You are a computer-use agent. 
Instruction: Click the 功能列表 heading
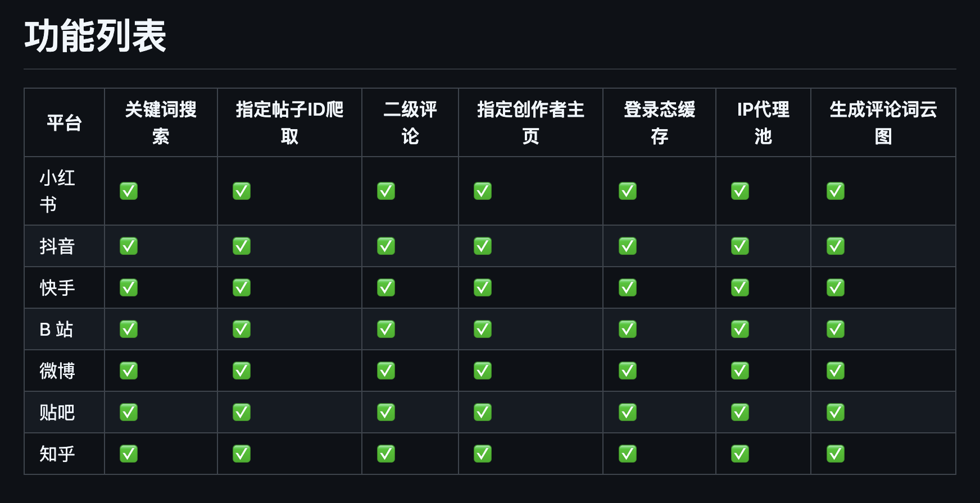(96, 36)
